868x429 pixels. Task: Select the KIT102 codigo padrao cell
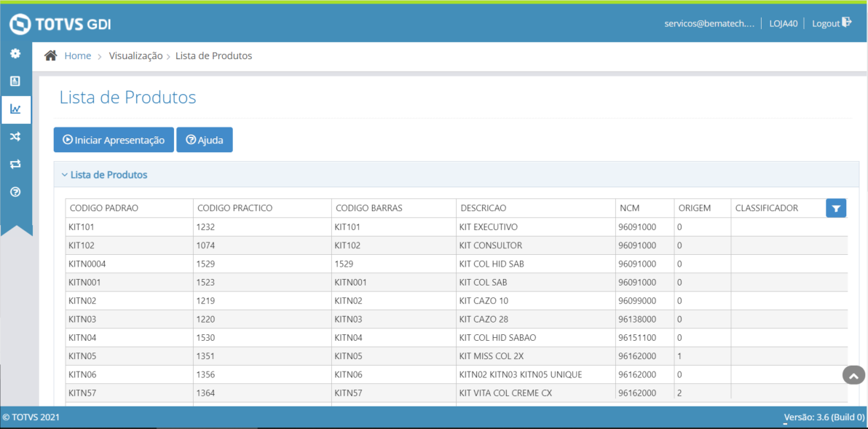[129, 245]
